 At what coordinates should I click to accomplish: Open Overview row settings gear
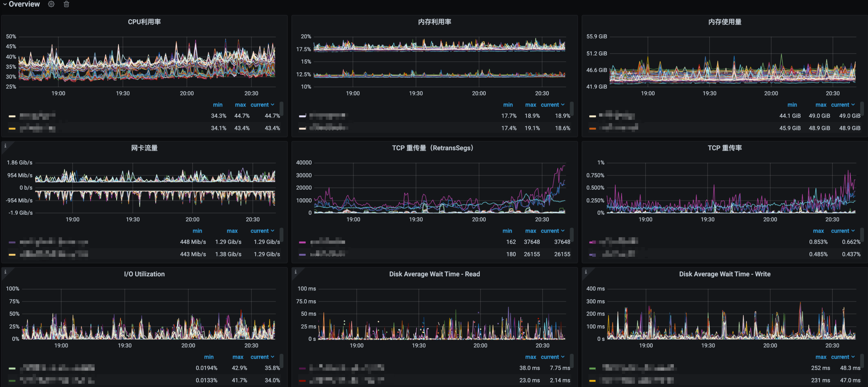point(51,4)
